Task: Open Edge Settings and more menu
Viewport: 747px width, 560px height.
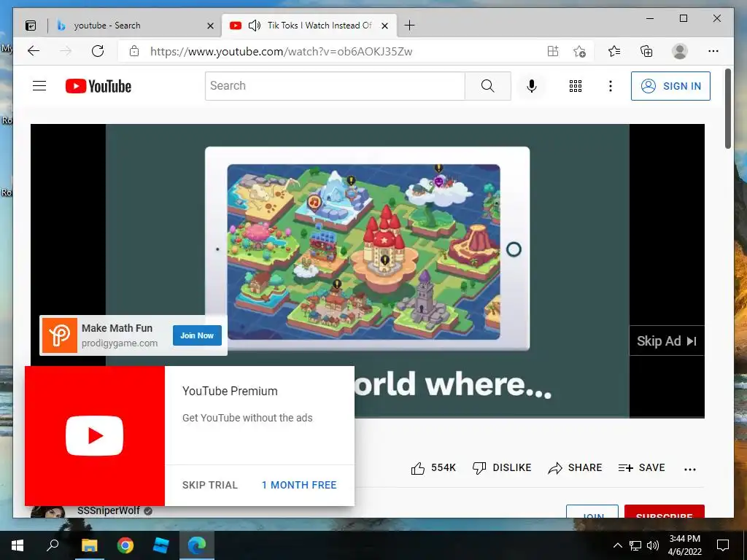Action: (x=713, y=51)
